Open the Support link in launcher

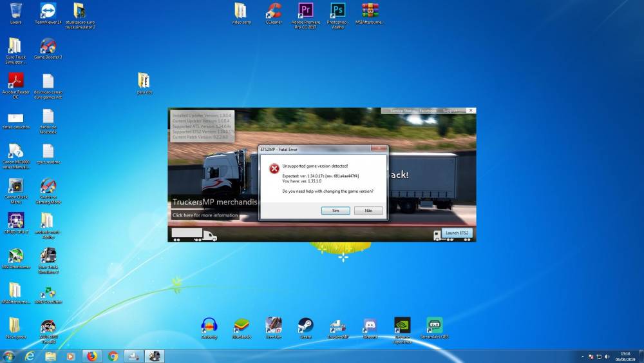coord(450,111)
